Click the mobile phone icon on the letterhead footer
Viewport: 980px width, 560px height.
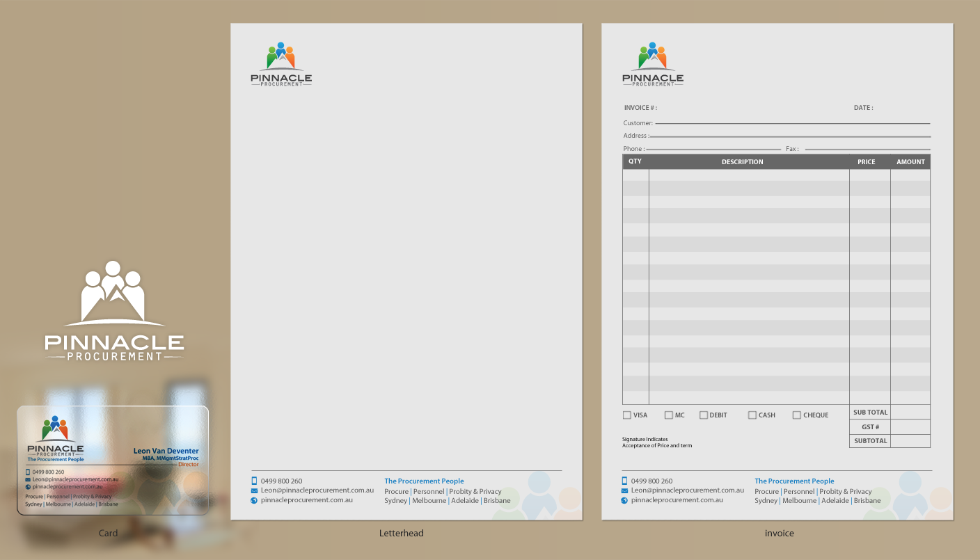(254, 481)
